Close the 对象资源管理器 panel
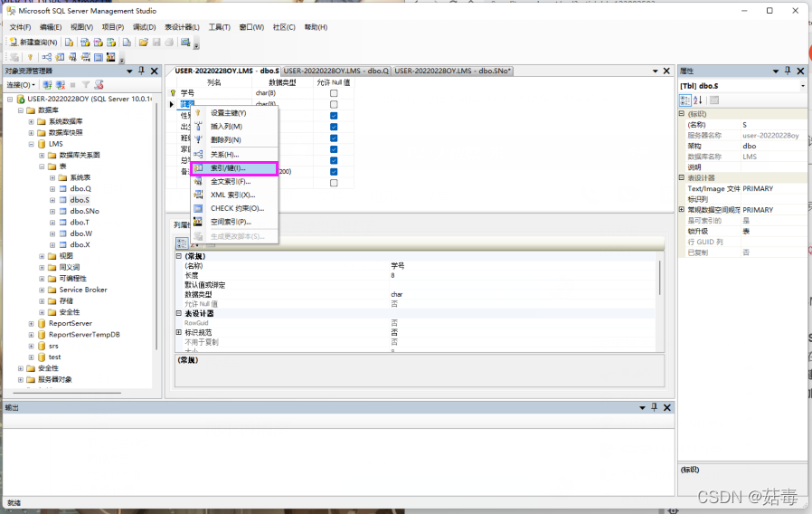812x514 pixels. tap(155, 71)
